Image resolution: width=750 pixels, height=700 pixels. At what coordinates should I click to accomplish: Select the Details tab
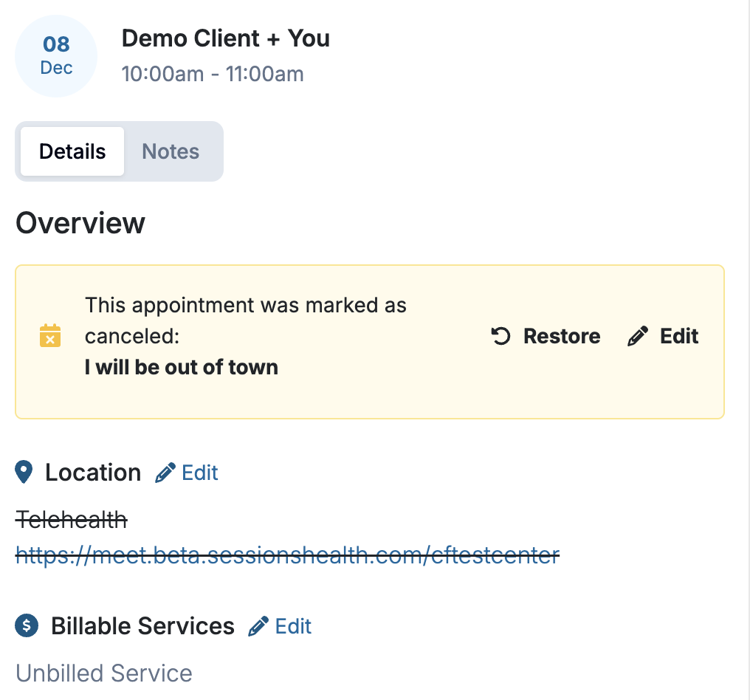pyautogui.click(x=72, y=151)
